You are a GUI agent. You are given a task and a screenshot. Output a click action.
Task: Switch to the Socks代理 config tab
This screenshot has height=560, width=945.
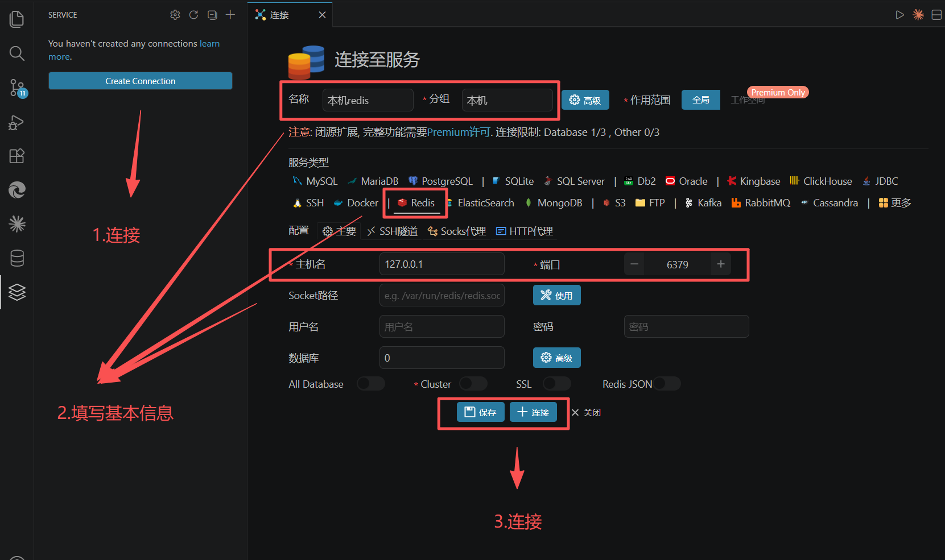457,231
